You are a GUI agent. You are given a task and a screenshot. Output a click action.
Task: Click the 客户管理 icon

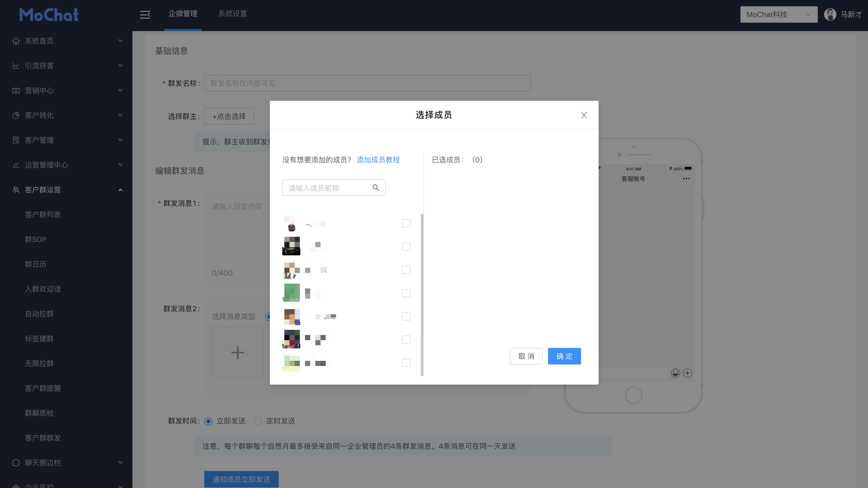tap(16, 140)
